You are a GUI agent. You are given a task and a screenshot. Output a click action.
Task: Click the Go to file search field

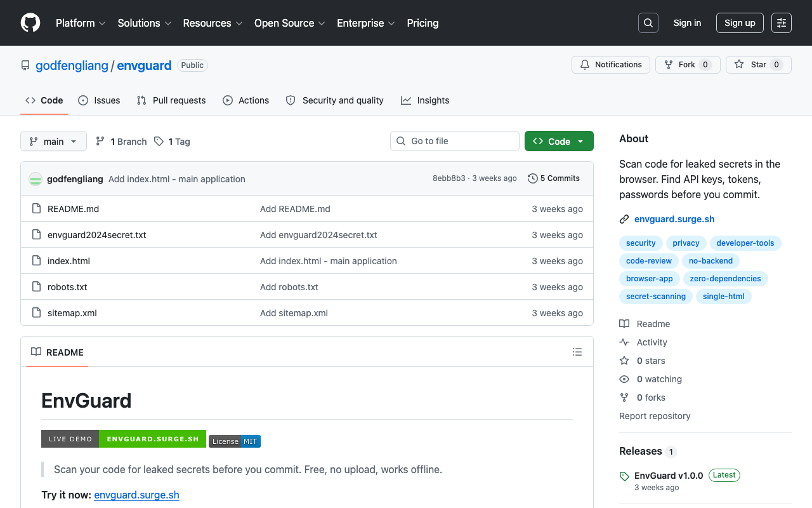(455, 141)
